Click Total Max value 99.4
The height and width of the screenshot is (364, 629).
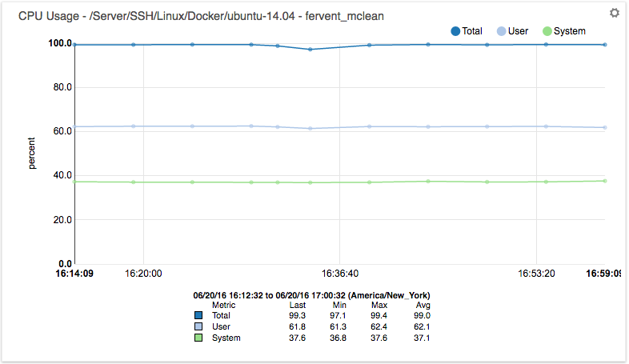(x=379, y=315)
